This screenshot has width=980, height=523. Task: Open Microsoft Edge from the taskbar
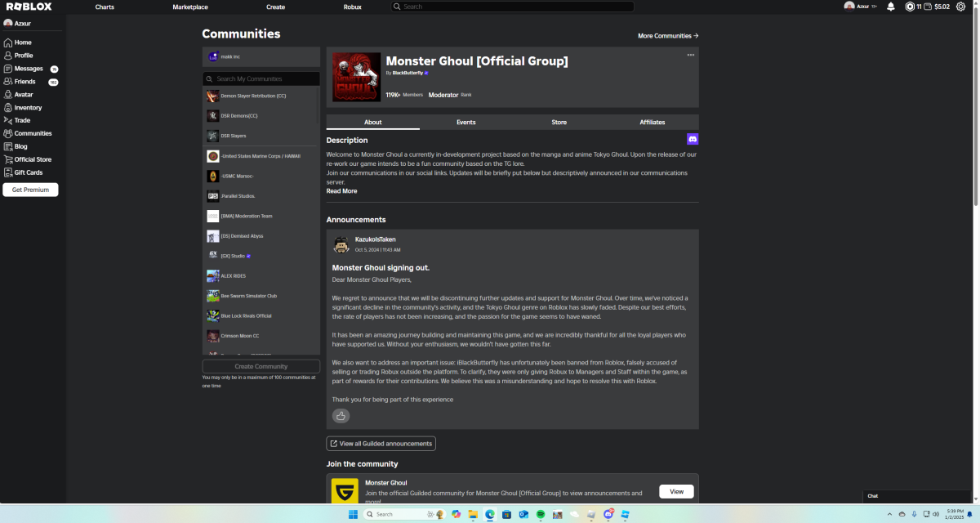(490, 514)
